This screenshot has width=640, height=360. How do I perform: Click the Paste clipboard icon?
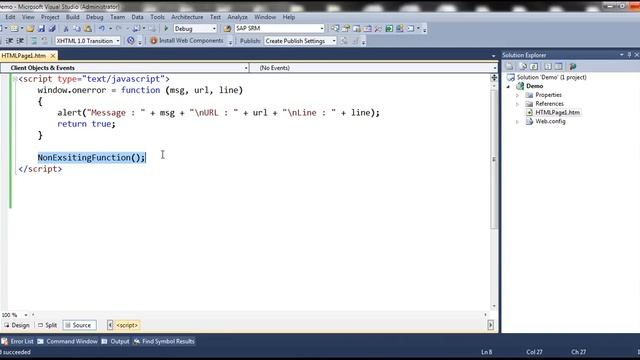pyautogui.click(x=88, y=29)
